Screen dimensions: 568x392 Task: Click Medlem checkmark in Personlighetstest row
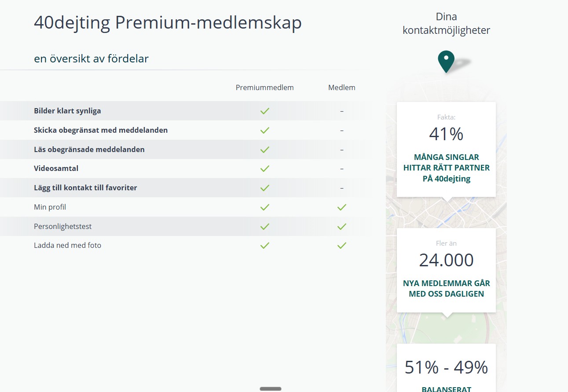pyautogui.click(x=342, y=226)
